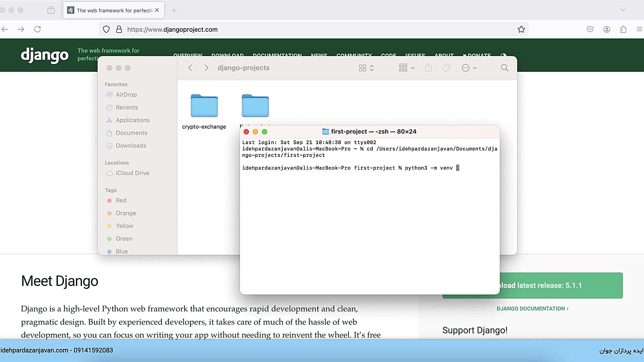Click Finder share icon
644x362 pixels.
tap(428, 68)
